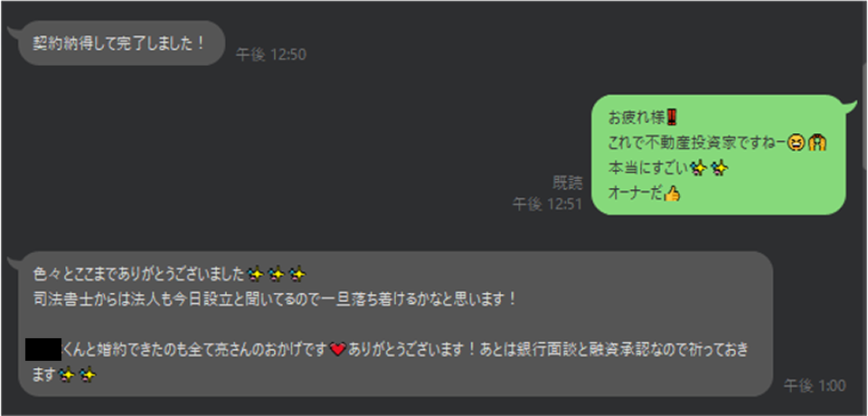The height and width of the screenshot is (416, 868).
Task: Click the オーナーだ text line
Action: pyautogui.click(x=636, y=194)
